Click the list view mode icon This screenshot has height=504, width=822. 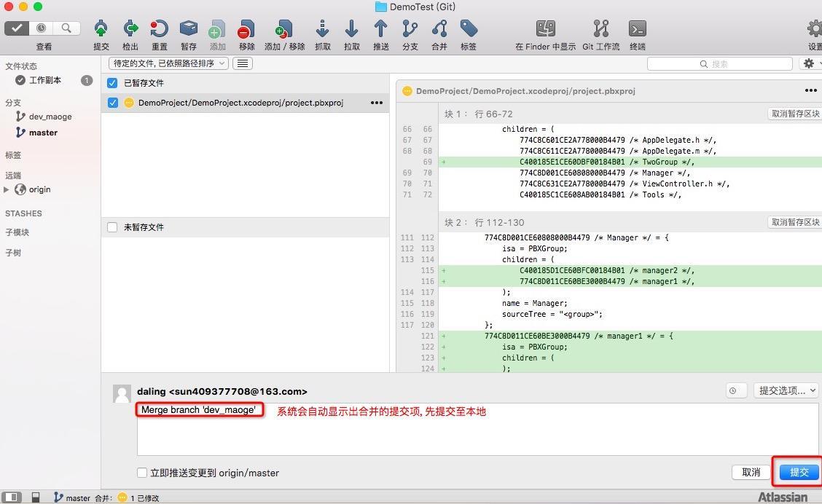(x=242, y=63)
